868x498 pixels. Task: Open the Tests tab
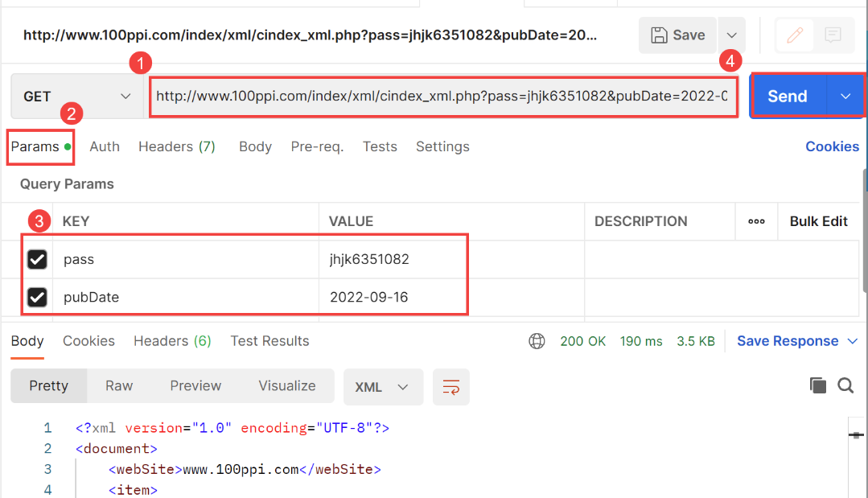click(x=380, y=146)
